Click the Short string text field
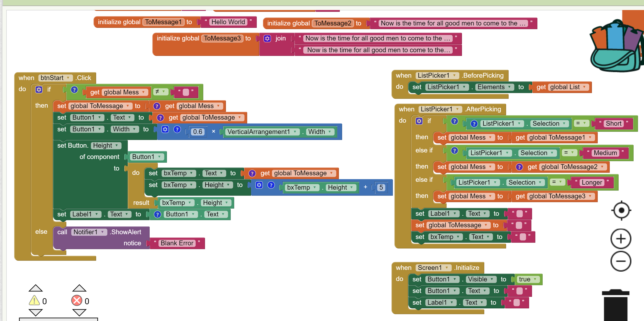 613,124
